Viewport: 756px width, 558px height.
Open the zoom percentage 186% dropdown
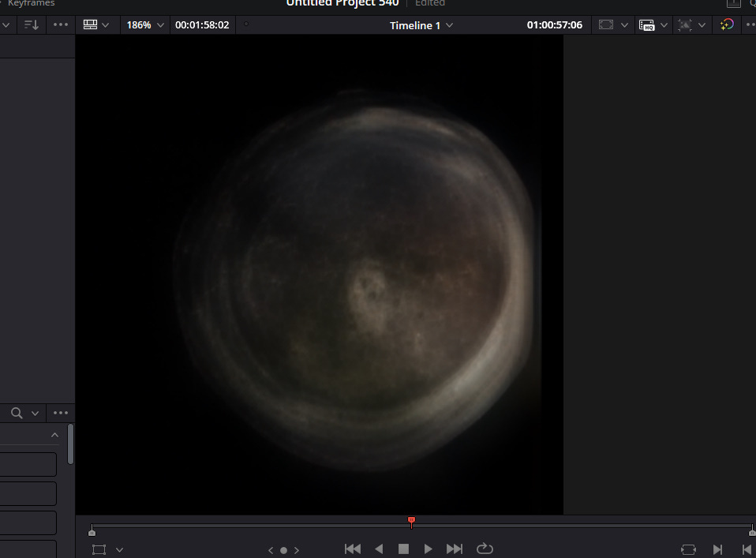[146, 25]
